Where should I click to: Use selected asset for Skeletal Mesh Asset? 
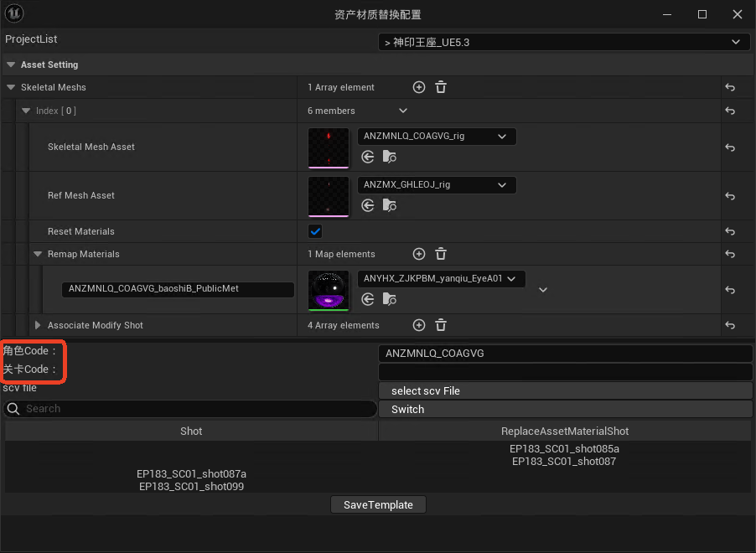367,157
